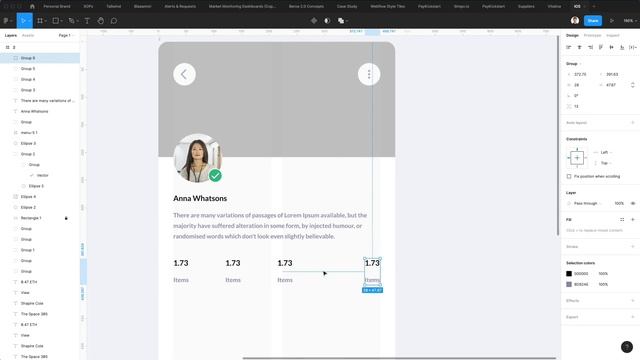Select Group 5 layer in list

click(x=40, y=69)
